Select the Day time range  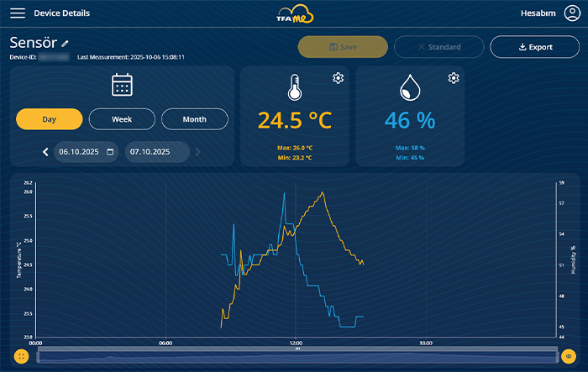[49, 119]
